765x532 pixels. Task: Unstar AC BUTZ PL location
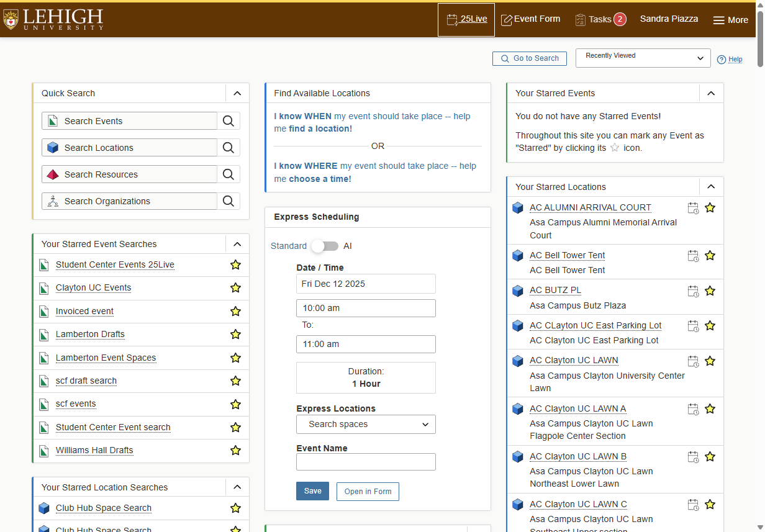(710, 290)
